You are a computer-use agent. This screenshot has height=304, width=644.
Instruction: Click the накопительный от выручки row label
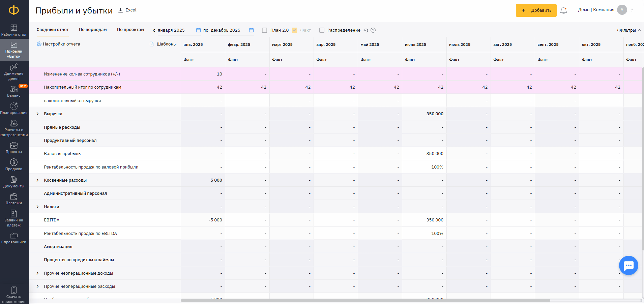[x=72, y=101]
